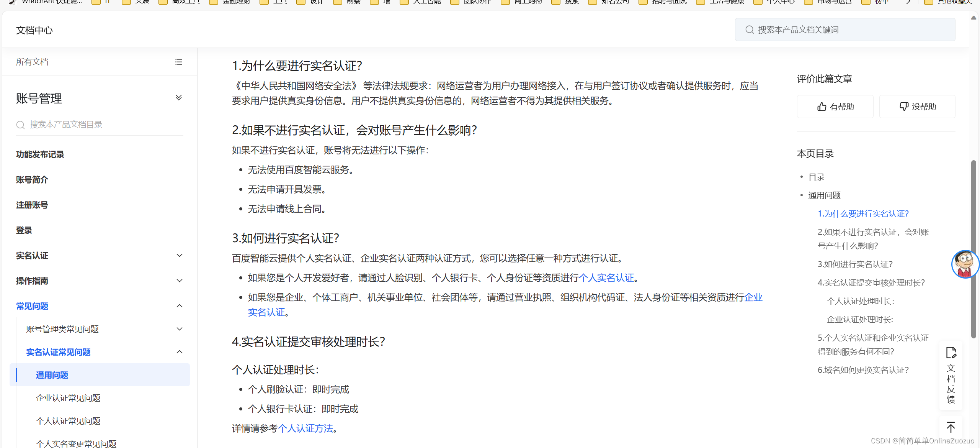
Task: Click the page vertical scrollbar thumb
Action: point(974,249)
